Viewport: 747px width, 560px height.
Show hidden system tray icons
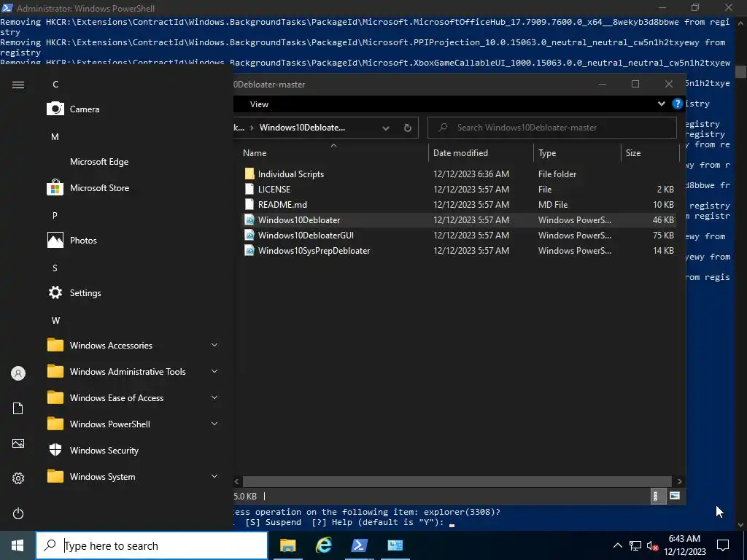point(617,545)
